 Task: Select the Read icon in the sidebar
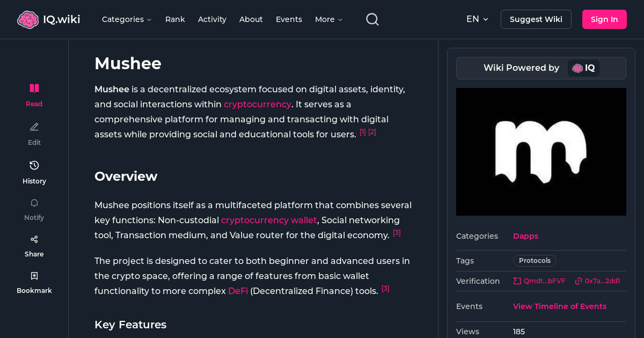click(x=34, y=88)
